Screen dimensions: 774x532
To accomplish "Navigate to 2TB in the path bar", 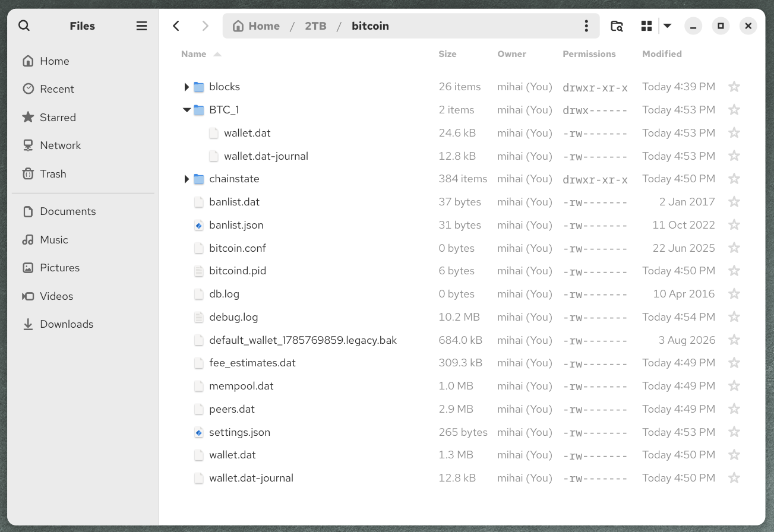I will pyautogui.click(x=315, y=26).
